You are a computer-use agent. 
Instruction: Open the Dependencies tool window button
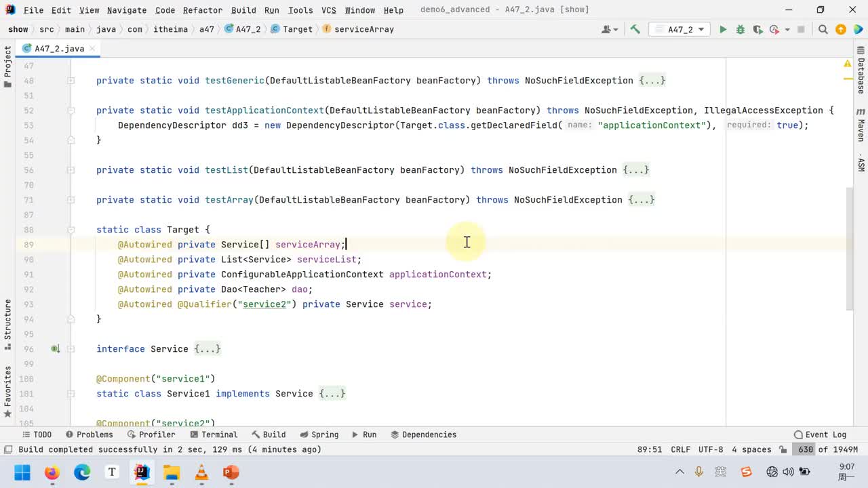point(423,434)
